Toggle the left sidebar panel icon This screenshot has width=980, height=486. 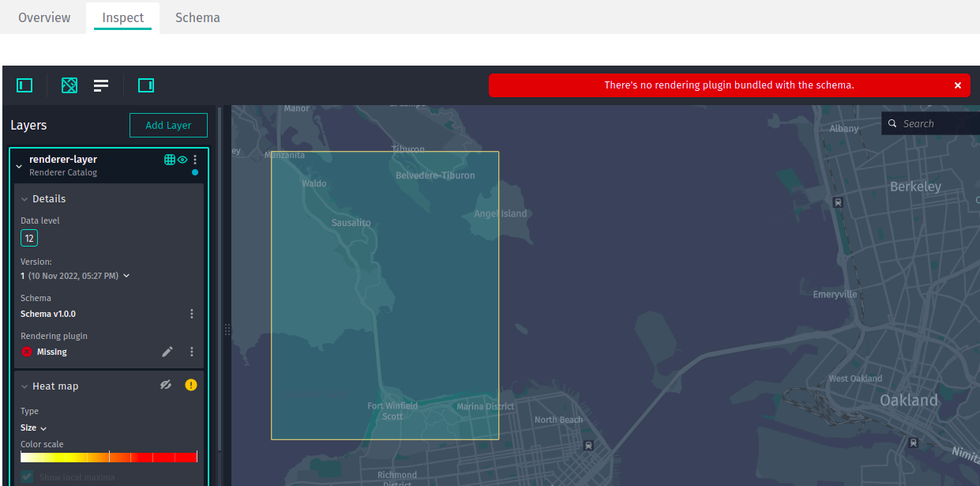pyautogui.click(x=24, y=85)
